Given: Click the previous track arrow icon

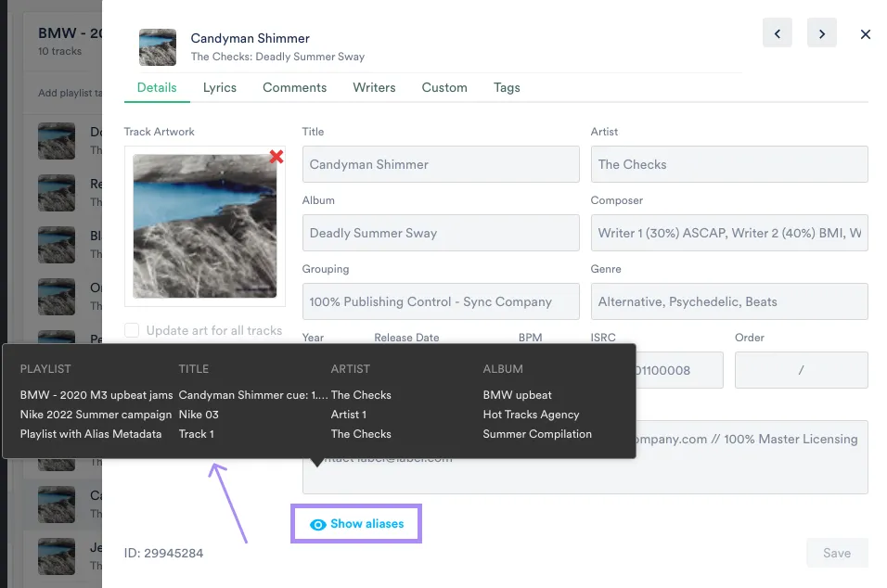Looking at the screenshot, I should 778,32.
